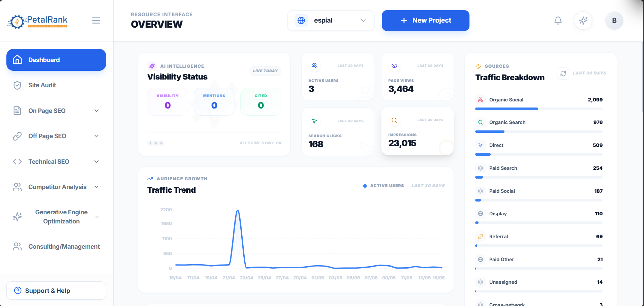
Task: Open notifications bell icon
Action: (x=558, y=21)
